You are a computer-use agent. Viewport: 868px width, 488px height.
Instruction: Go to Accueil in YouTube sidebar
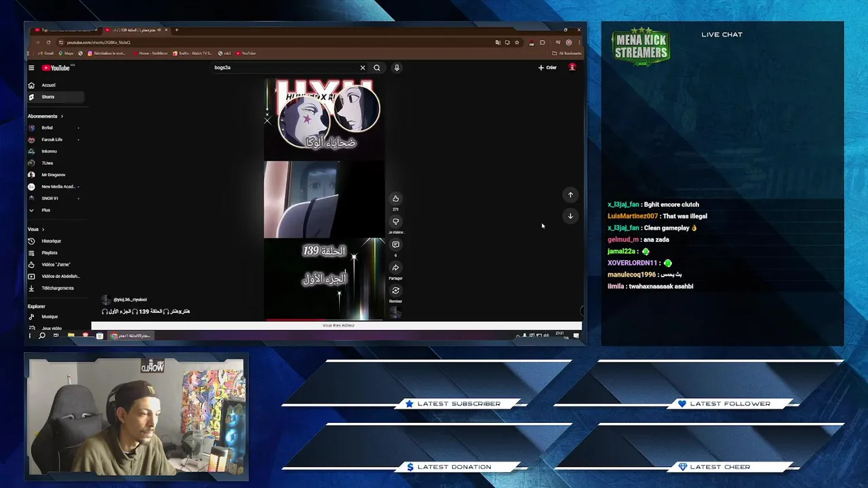tap(56, 85)
